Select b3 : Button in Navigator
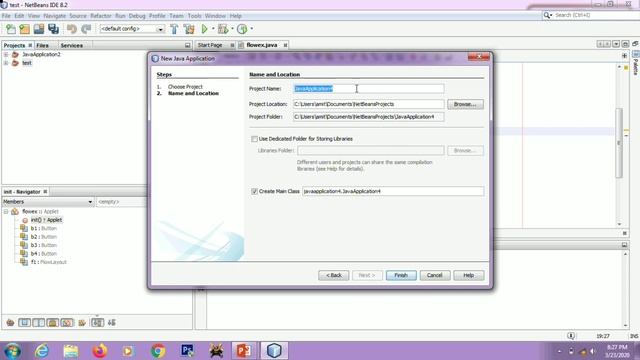640x360 pixels. tap(44, 245)
